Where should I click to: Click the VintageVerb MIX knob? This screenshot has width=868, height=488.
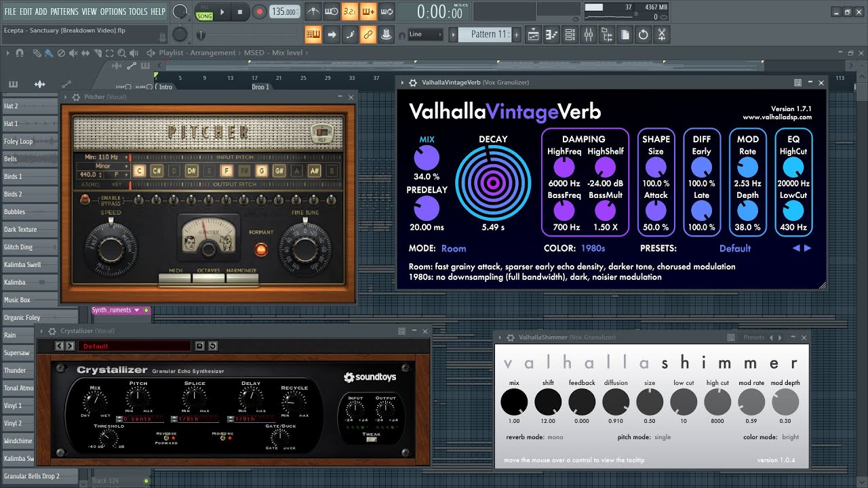[x=427, y=159]
